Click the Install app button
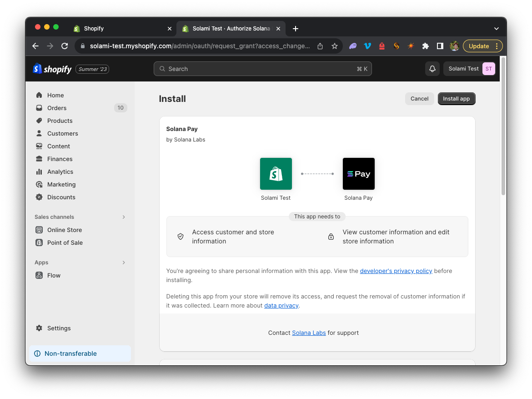 click(x=457, y=98)
